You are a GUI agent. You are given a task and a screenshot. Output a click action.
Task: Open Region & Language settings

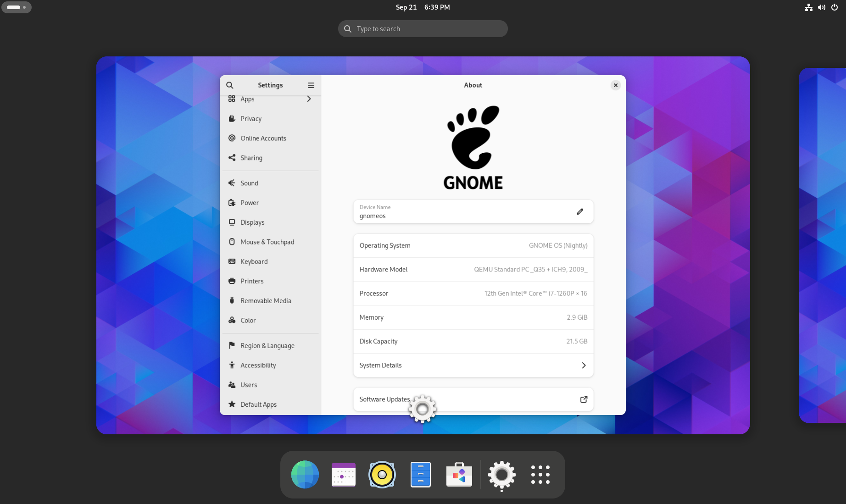click(267, 345)
